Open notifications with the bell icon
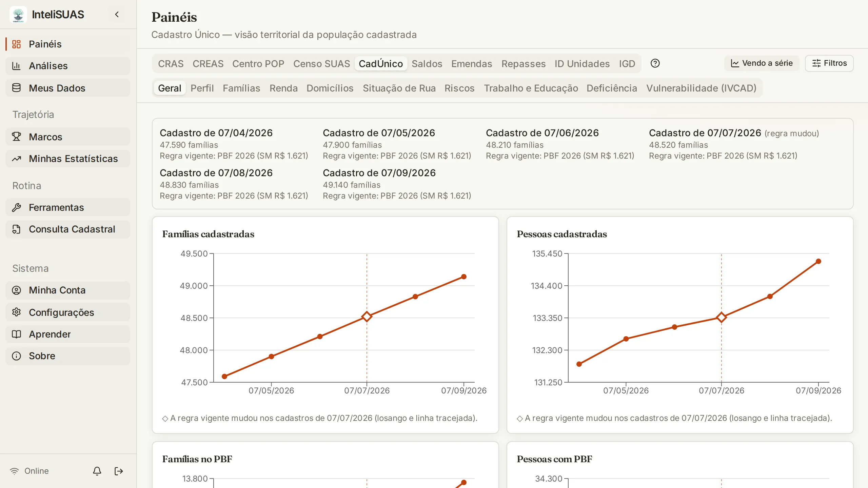 (x=97, y=471)
